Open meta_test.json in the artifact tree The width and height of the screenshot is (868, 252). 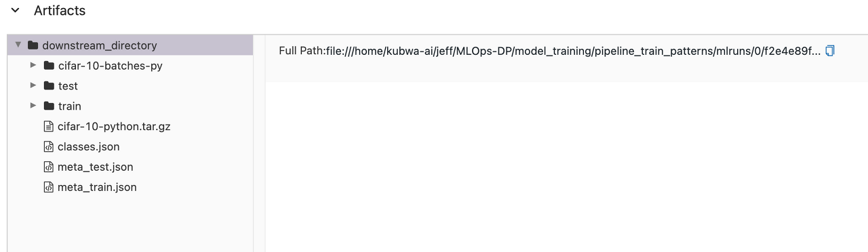pyautogui.click(x=96, y=167)
